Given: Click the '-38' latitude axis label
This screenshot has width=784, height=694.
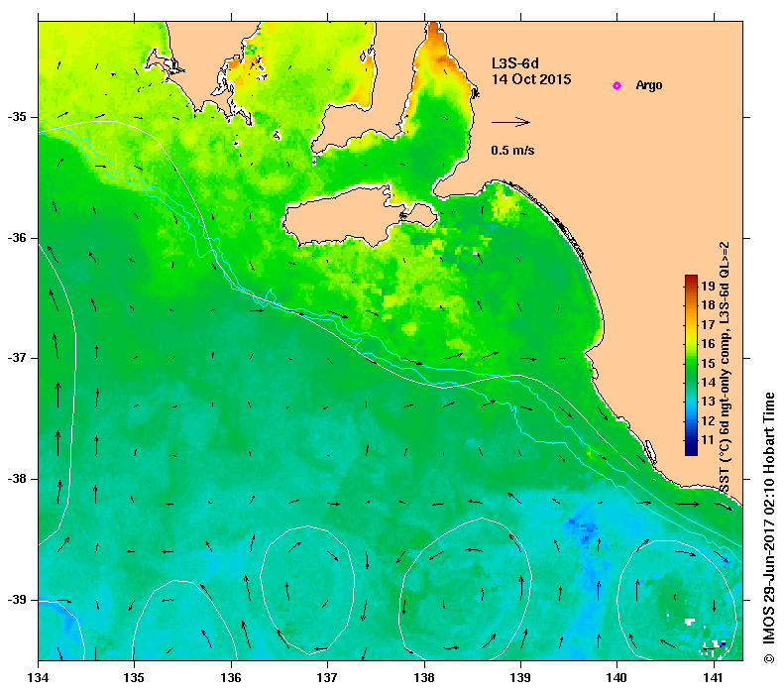Looking at the screenshot, I should 17,479.
